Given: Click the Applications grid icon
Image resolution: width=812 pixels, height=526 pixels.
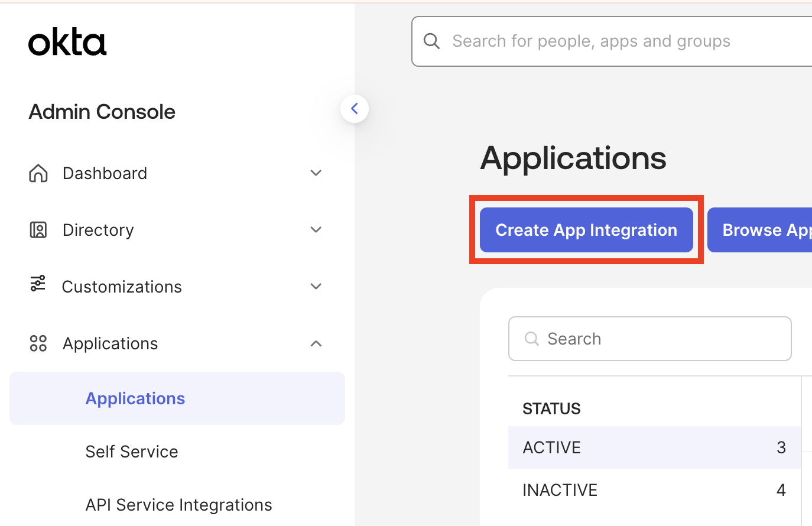Looking at the screenshot, I should 37,343.
